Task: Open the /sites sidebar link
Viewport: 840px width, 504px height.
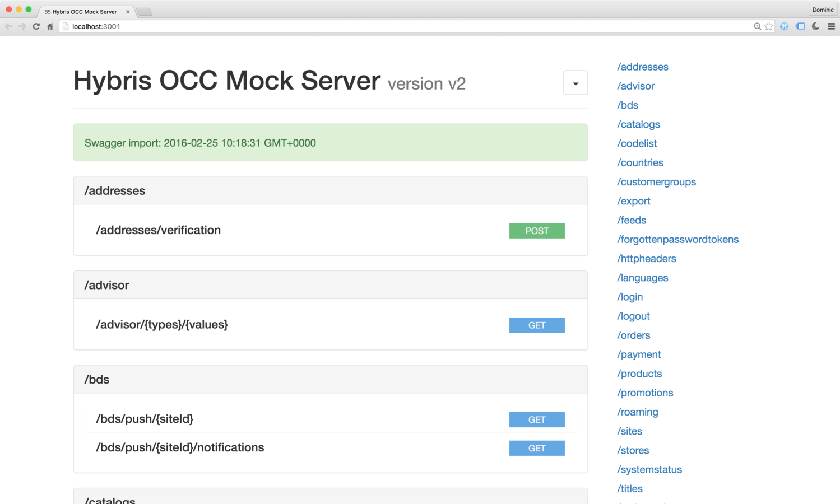Action: pyautogui.click(x=629, y=431)
